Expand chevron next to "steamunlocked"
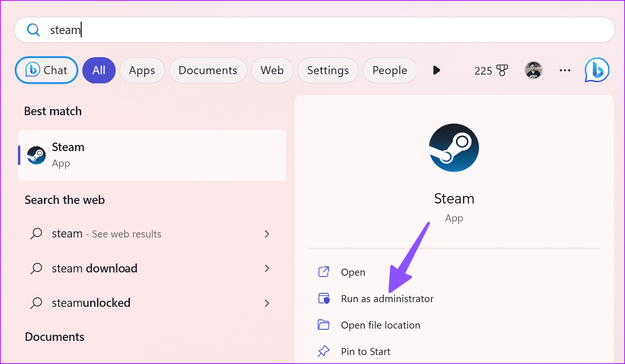 tap(267, 303)
